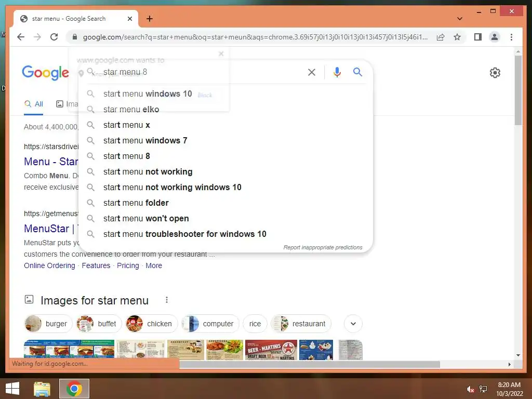Open File Explorer from taskbar
The width and height of the screenshot is (532, 399).
(42, 389)
